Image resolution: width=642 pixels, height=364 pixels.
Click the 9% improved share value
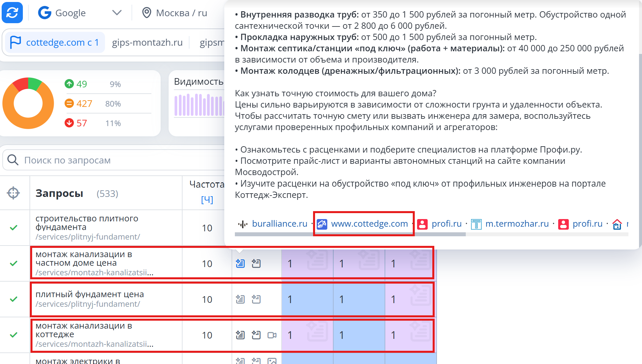click(115, 84)
